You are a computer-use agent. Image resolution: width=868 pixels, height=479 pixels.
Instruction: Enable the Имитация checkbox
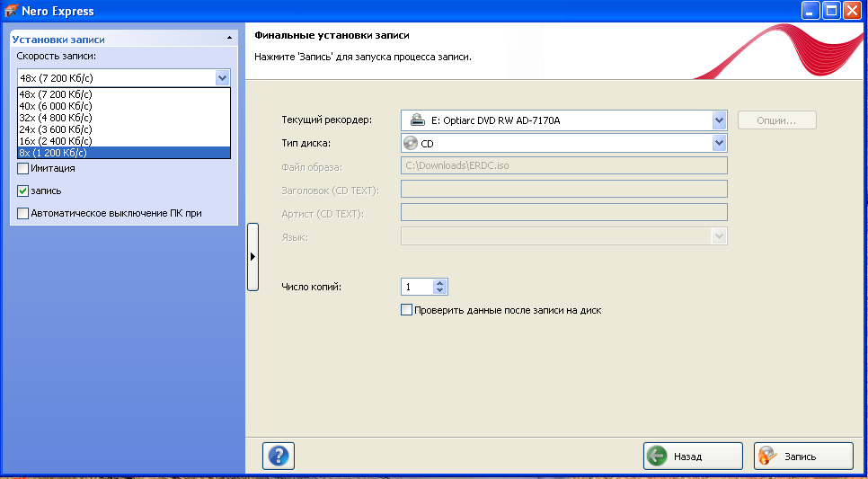(23, 168)
